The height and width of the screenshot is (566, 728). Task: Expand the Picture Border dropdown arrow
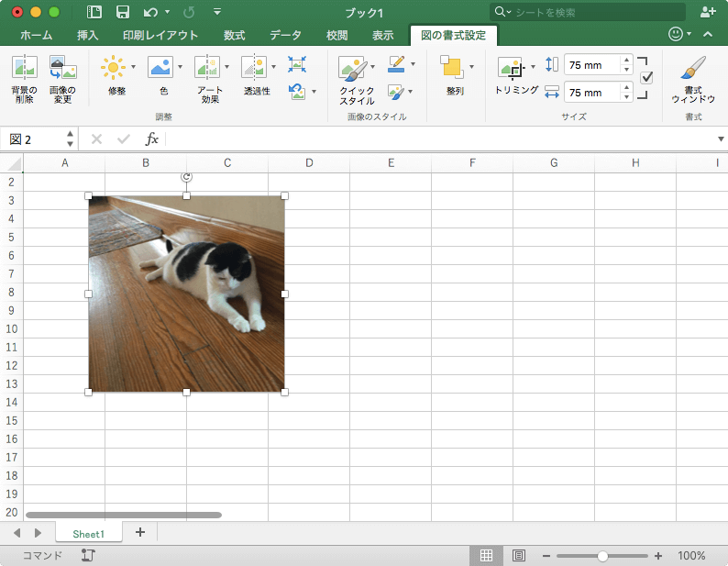[413, 64]
